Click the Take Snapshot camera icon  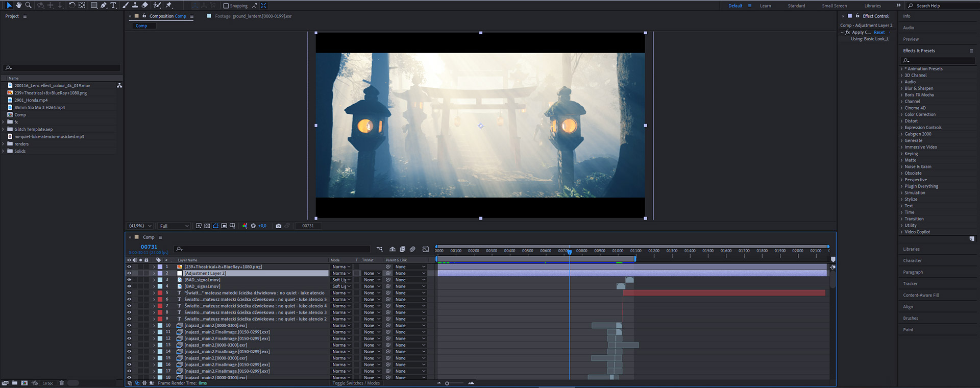(x=278, y=226)
